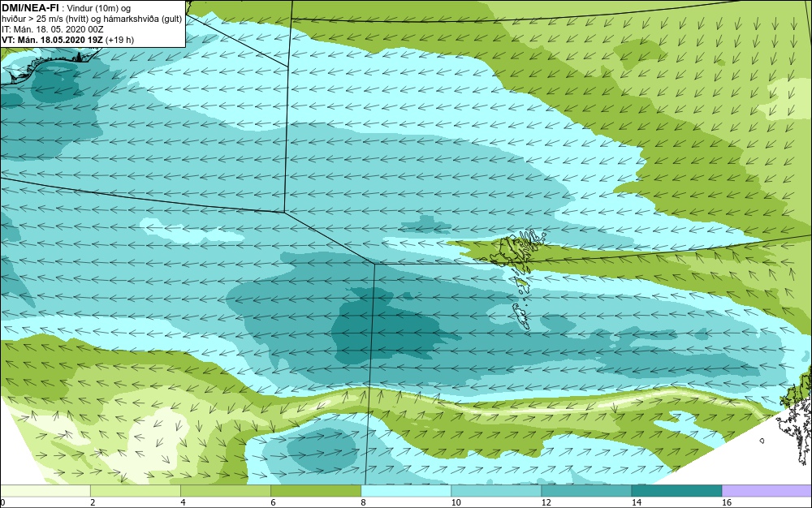Click the scale label '0'
This screenshot has height=508, width=812.
coord(2,502)
